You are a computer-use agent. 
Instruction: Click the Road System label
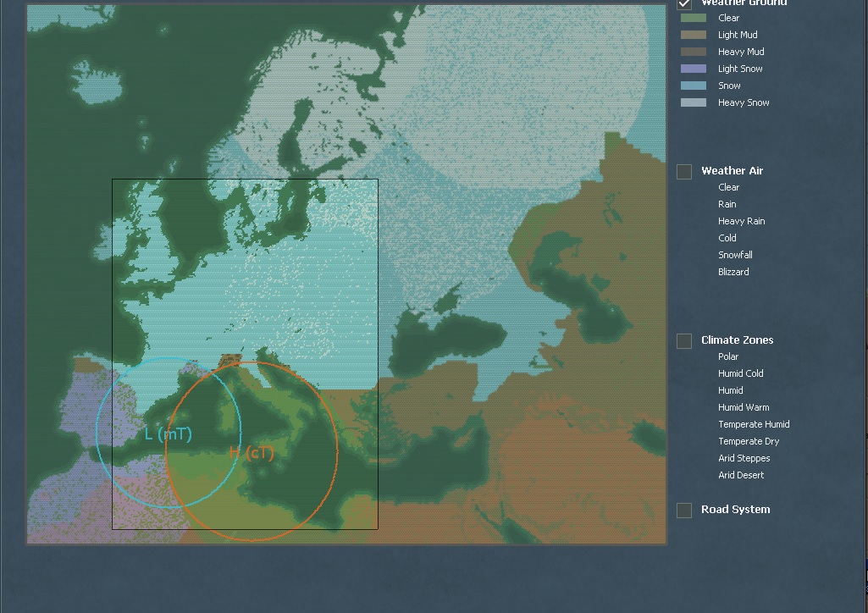[x=735, y=509]
